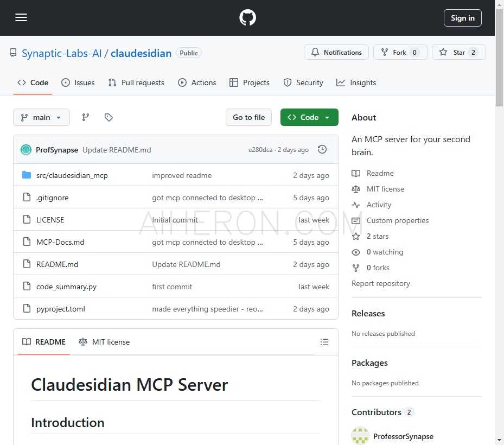Open the code_summary.py file
The height and width of the screenshot is (445, 504).
point(66,287)
